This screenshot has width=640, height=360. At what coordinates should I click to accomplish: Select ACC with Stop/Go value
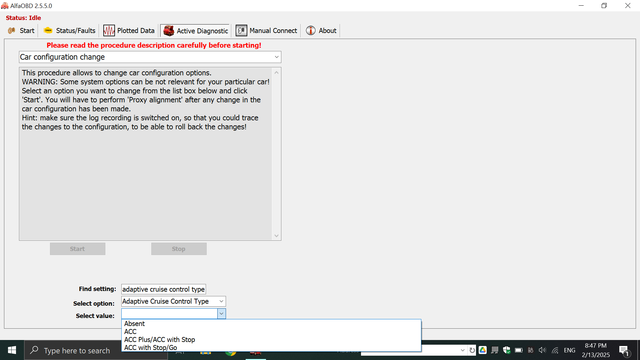pos(151,348)
